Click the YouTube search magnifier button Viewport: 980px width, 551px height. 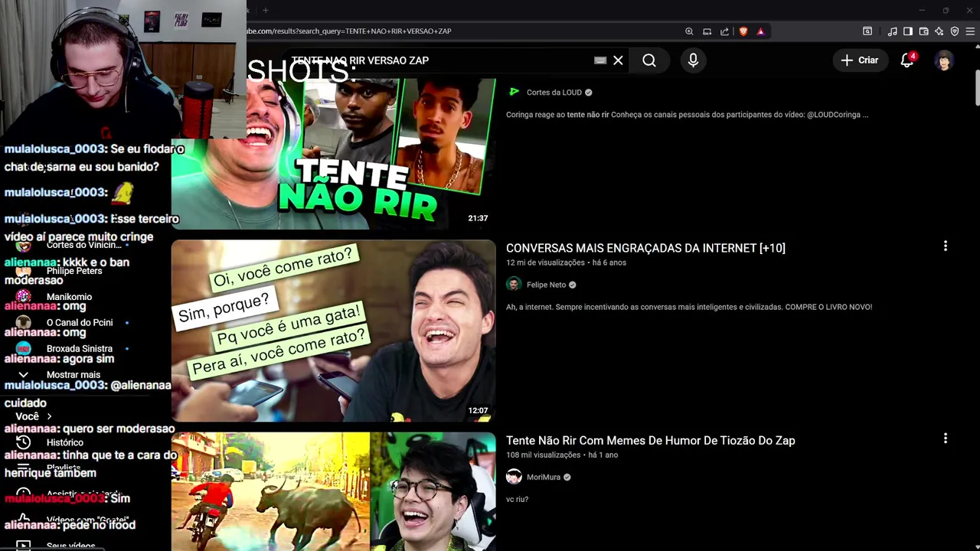pyautogui.click(x=649, y=60)
